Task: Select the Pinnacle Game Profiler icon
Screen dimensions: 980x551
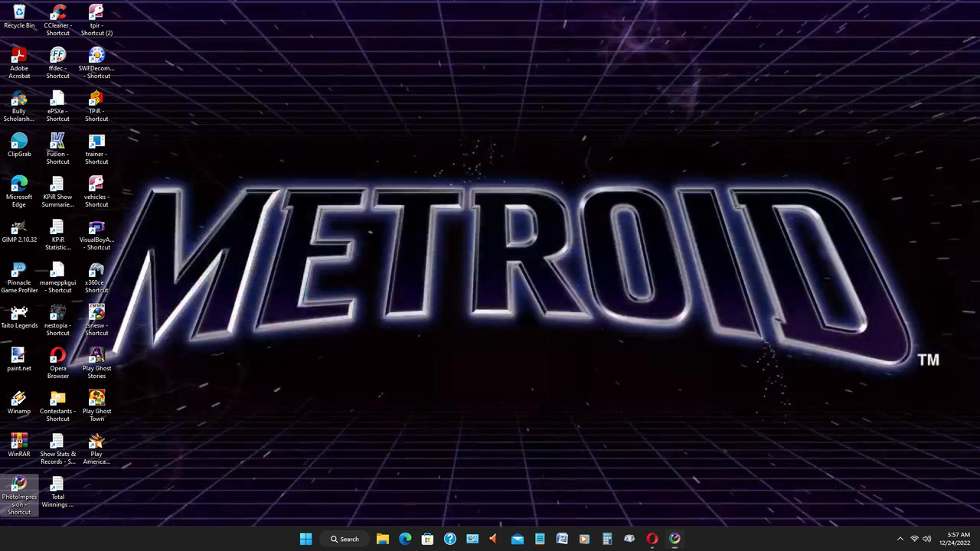Action: tap(19, 277)
